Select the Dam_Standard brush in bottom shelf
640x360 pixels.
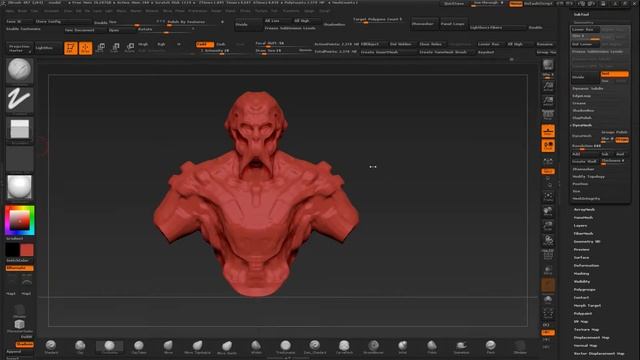(x=315, y=347)
